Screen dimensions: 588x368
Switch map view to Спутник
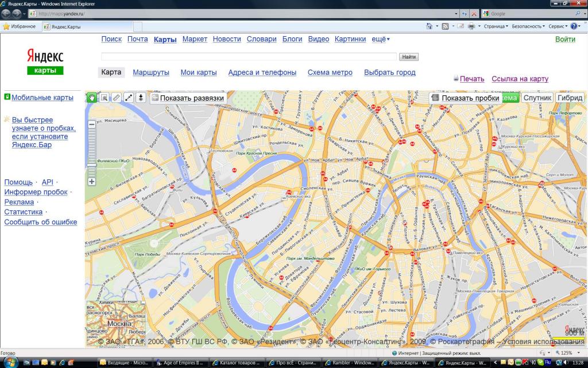pyautogui.click(x=537, y=98)
